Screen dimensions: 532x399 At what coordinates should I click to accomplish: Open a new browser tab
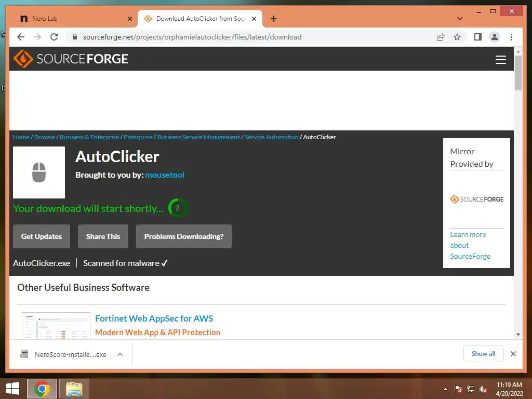pos(274,19)
